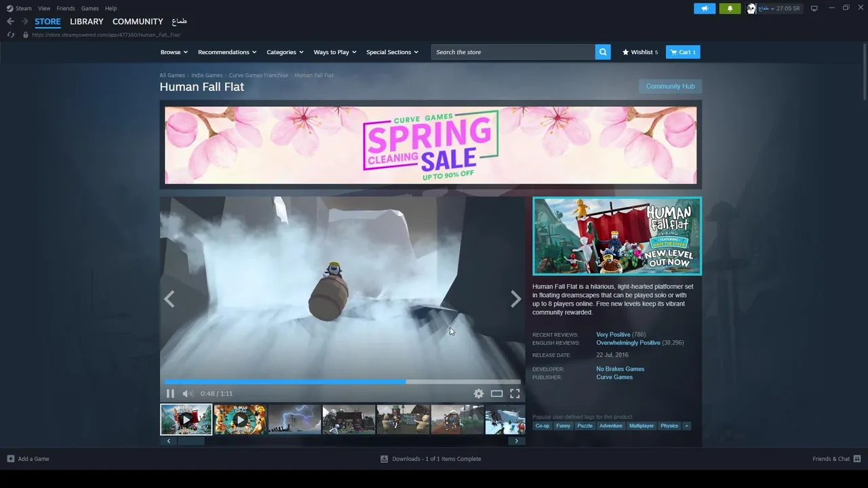868x488 pixels.
Task: Mute the trailer volume speaker icon
Action: (188, 393)
